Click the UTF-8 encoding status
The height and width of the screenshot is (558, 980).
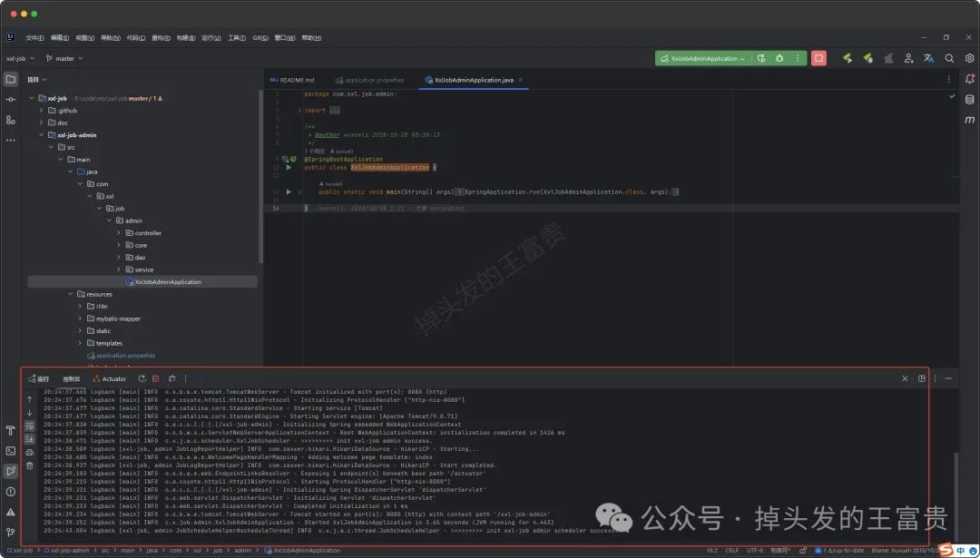pos(754,551)
